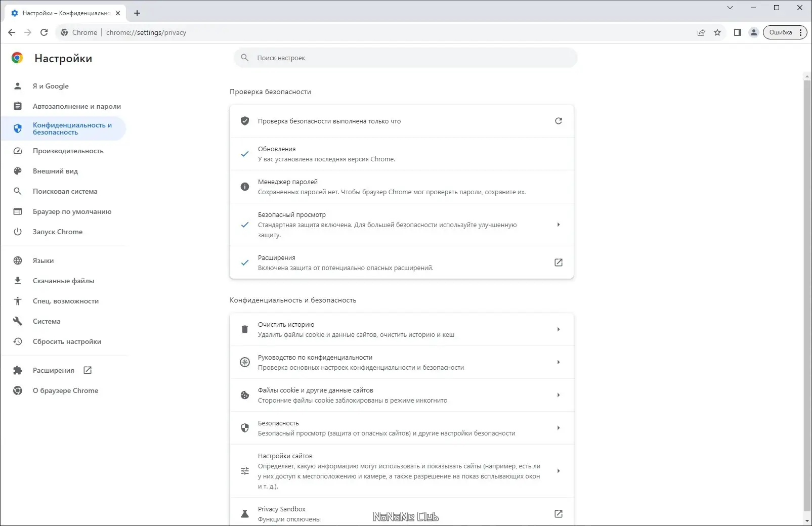Viewport: 812px width, 526px height.
Task: Open 'Поисковая система' via magnifier icon
Action: pyautogui.click(x=18, y=191)
